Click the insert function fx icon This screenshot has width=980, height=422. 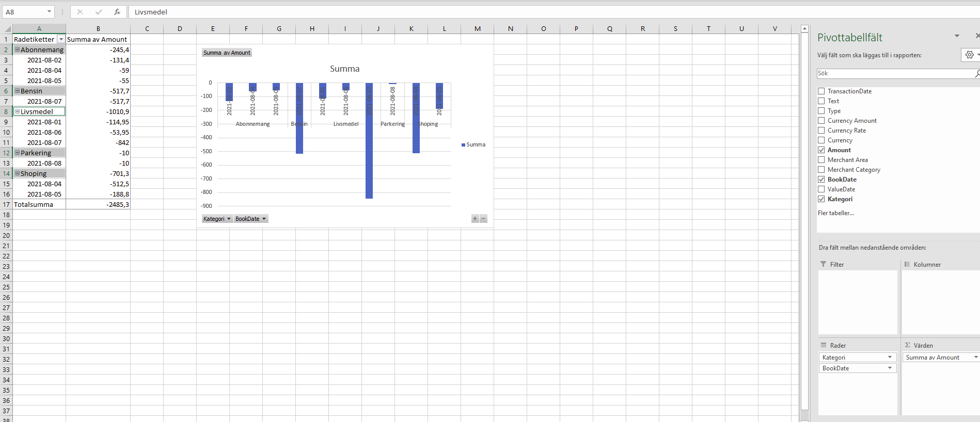pos(117,12)
